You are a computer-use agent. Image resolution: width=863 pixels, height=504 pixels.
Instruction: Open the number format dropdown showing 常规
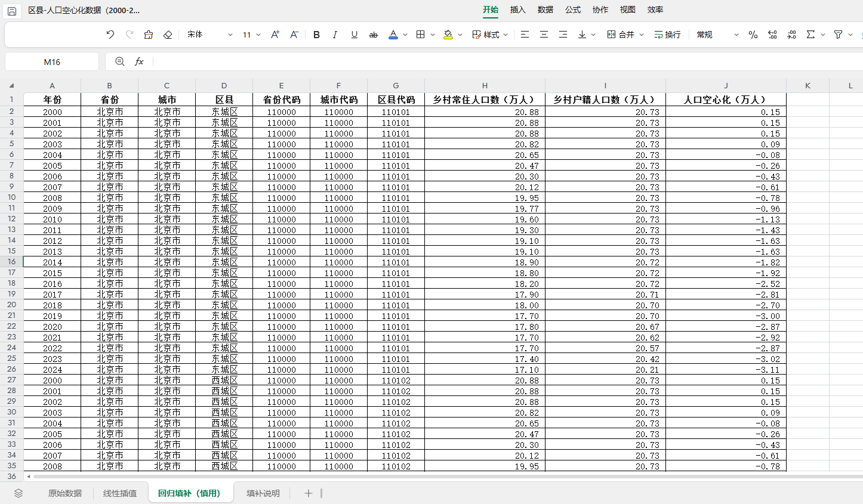tap(707, 35)
